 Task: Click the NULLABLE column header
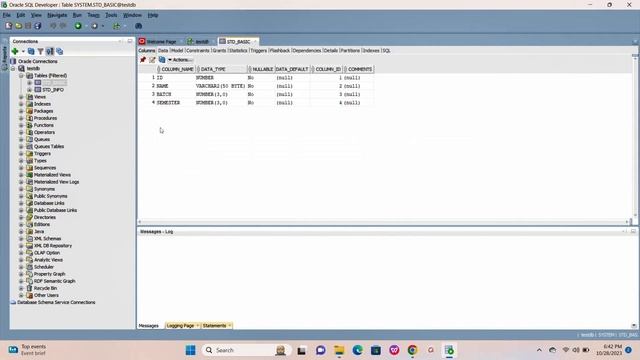pos(261,69)
